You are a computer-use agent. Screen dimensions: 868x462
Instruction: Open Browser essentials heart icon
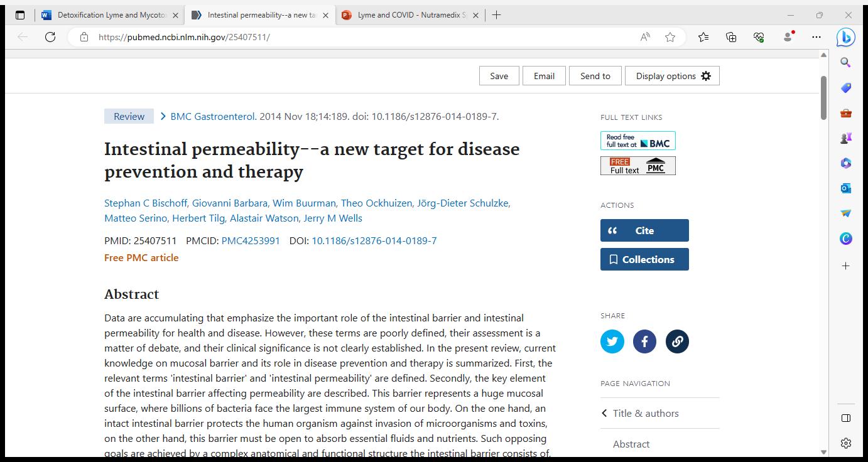pos(759,37)
